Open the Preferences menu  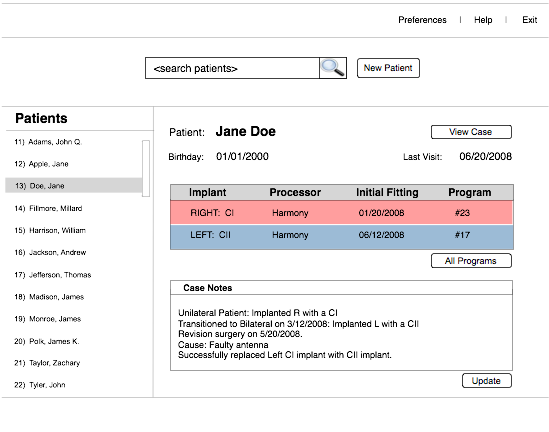pyautogui.click(x=422, y=20)
